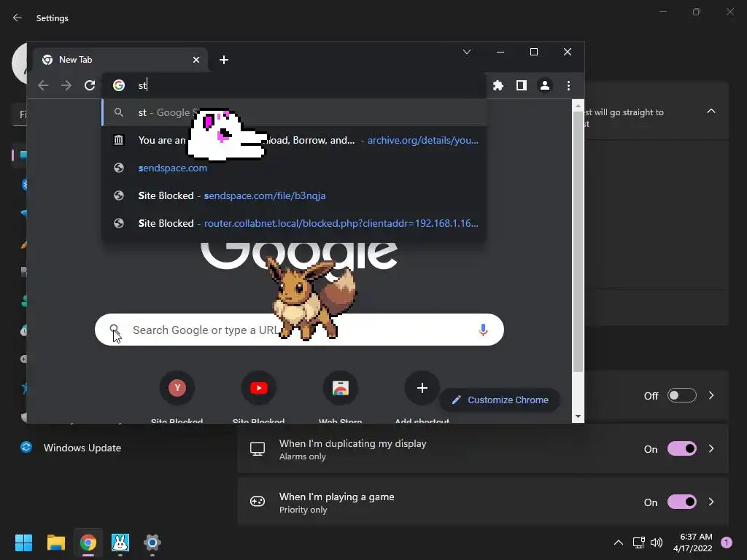Open the YouTube shortcut tile

pyautogui.click(x=259, y=388)
